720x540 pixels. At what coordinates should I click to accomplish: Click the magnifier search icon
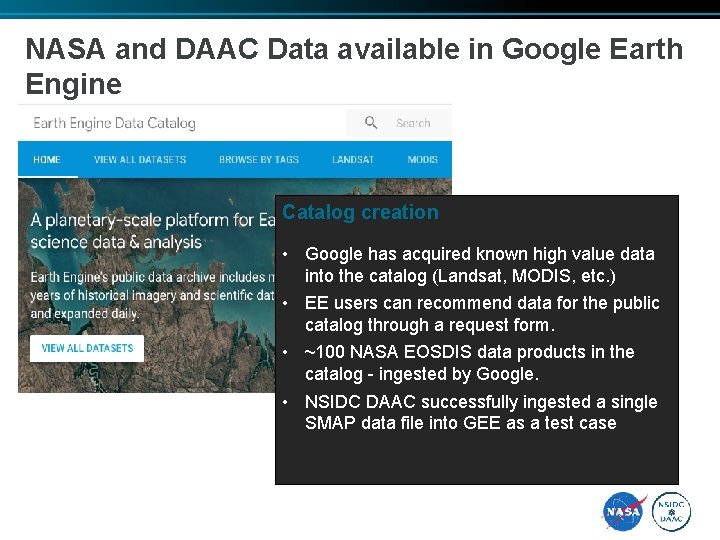pyautogui.click(x=371, y=123)
